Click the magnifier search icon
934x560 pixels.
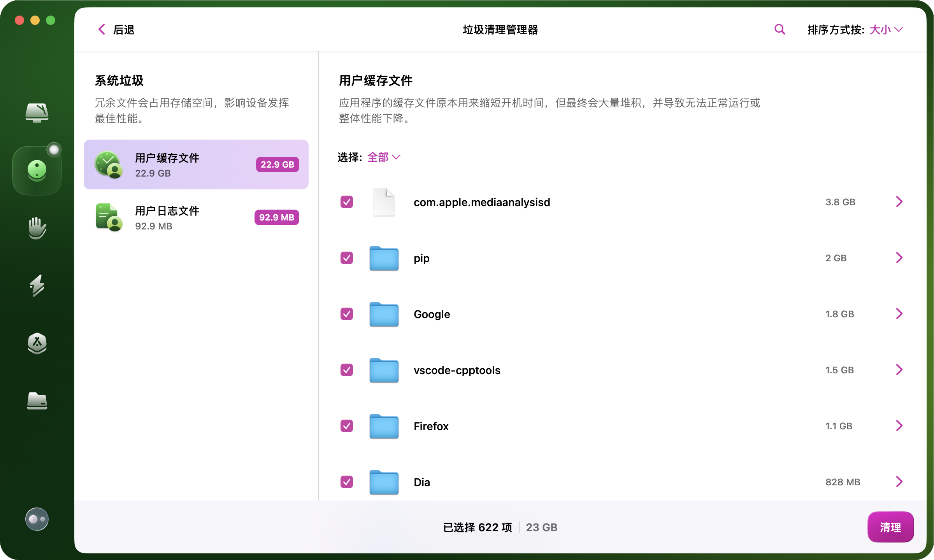[x=780, y=30]
